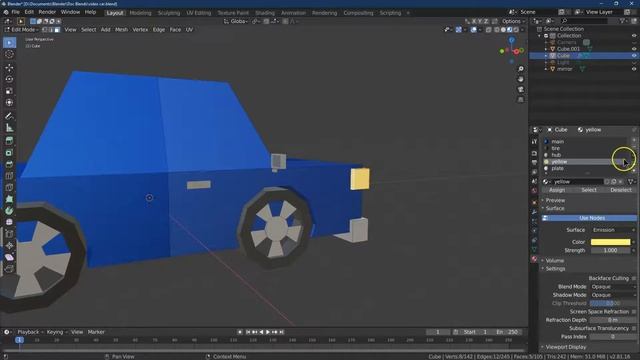Screen dimensions: 640x360
Task: Expand the Volume panel
Action: (555, 260)
